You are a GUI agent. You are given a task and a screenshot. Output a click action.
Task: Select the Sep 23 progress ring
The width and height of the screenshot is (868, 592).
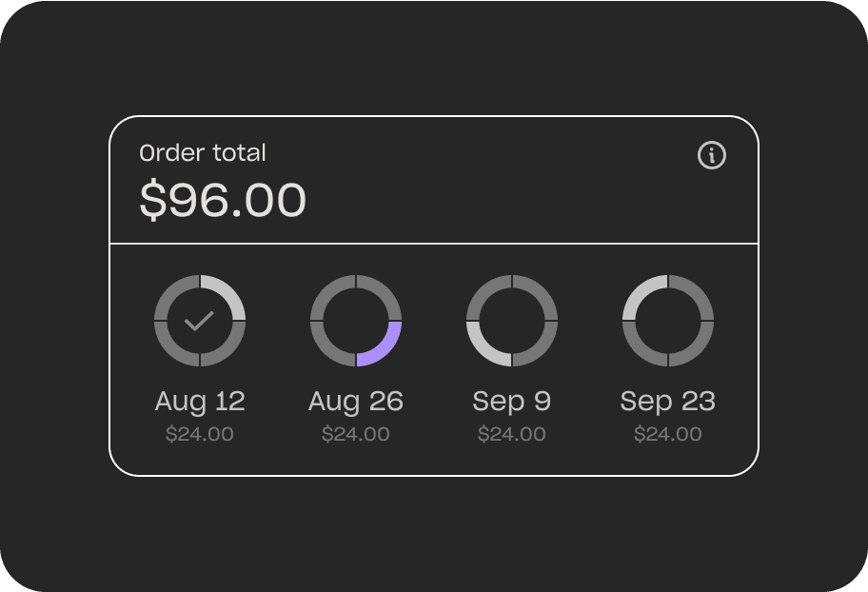click(668, 321)
